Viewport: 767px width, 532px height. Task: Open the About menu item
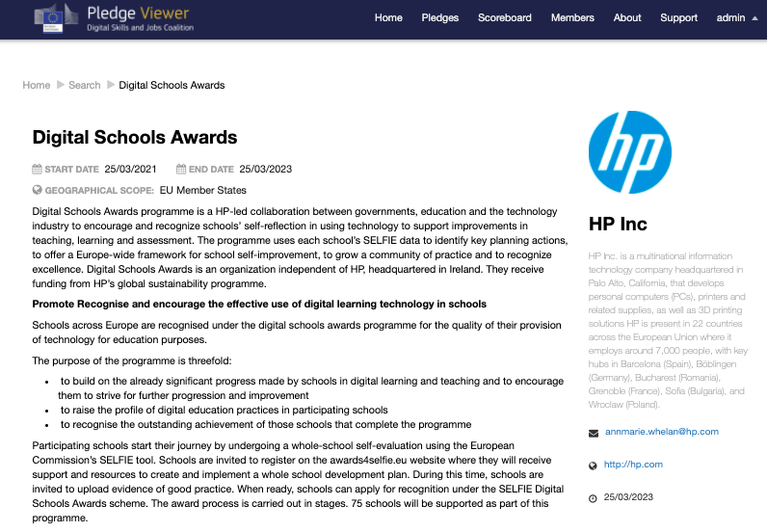pyautogui.click(x=627, y=17)
